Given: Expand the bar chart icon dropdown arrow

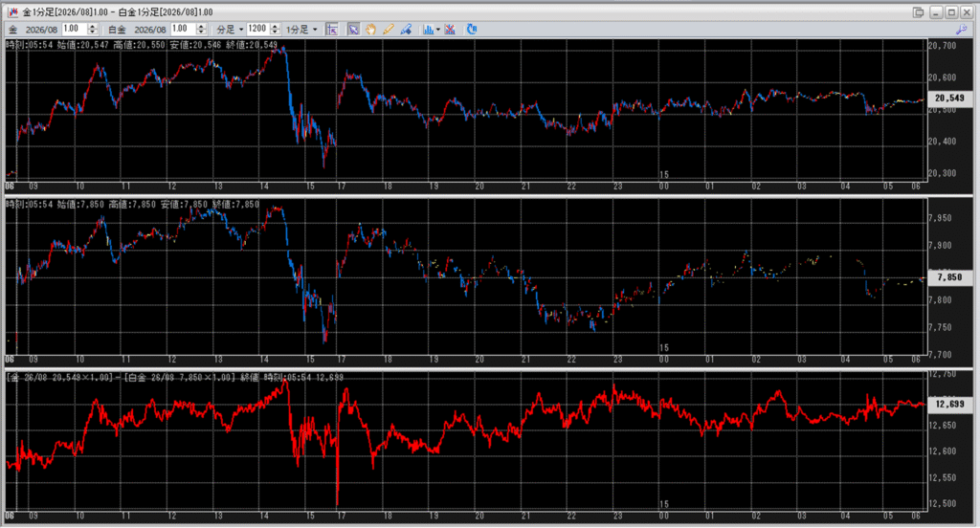Looking at the screenshot, I should coord(437,29).
